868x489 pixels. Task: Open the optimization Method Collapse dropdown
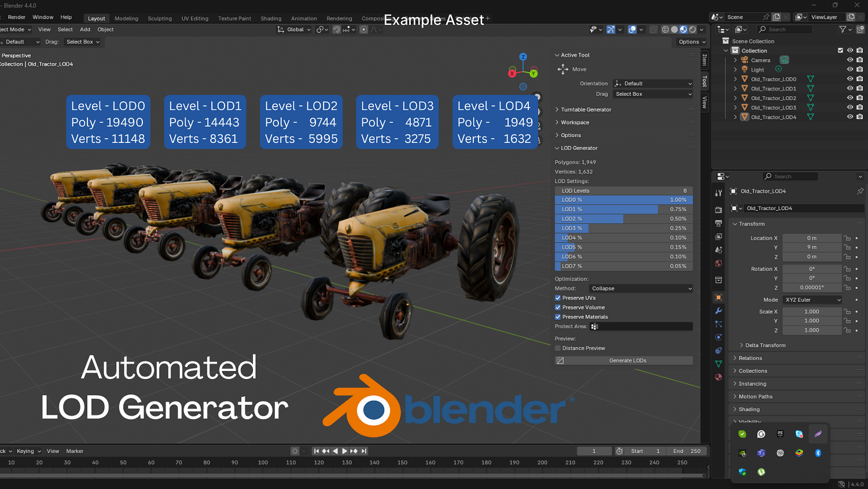(x=641, y=288)
